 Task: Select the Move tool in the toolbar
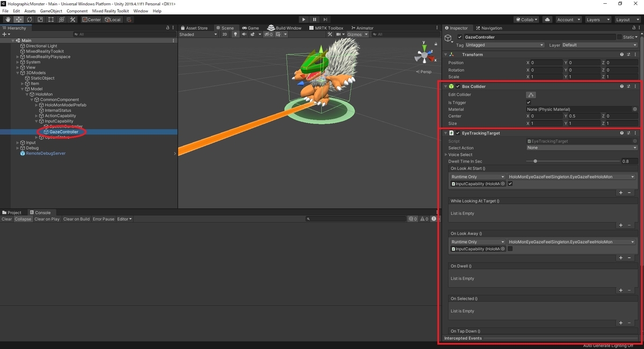pos(19,19)
